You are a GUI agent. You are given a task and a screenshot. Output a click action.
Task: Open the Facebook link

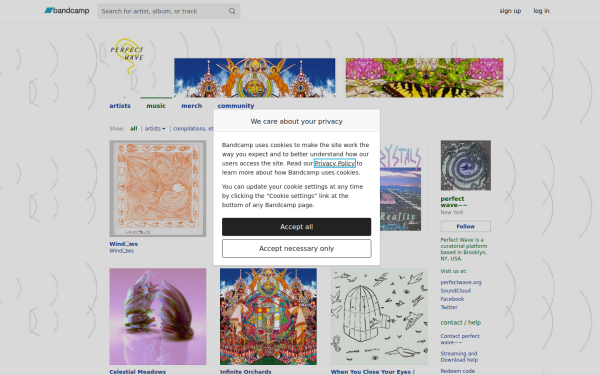tap(452, 299)
